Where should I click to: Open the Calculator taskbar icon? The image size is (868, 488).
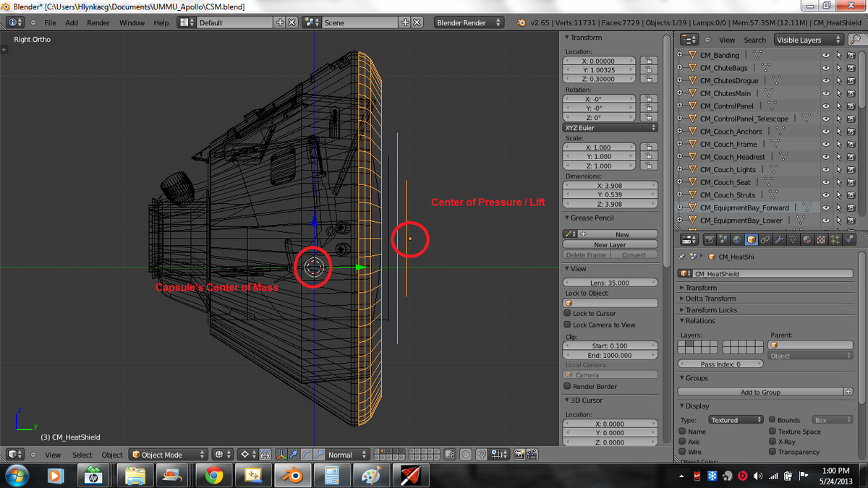coord(331,476)
